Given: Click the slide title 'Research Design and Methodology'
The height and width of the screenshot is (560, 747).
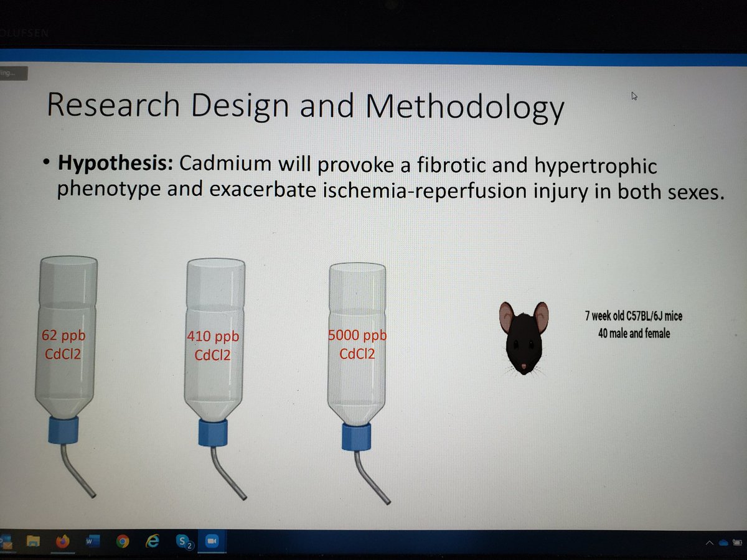Looking at the screenshot, I should click(305, 106).
